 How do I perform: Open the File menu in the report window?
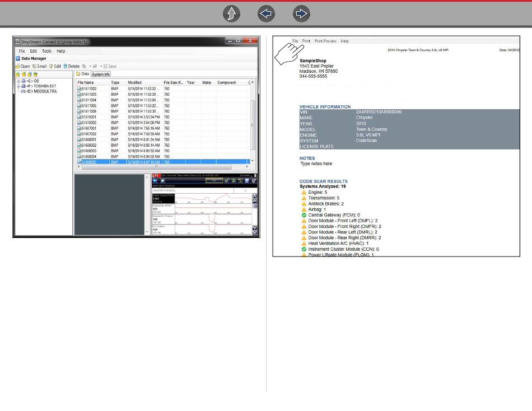(295, 41)
